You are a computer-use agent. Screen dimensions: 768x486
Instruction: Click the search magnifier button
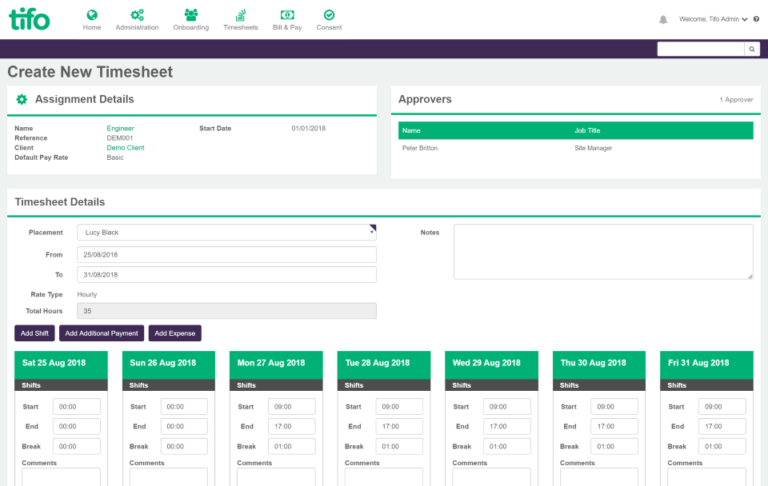tap(752, 48)
